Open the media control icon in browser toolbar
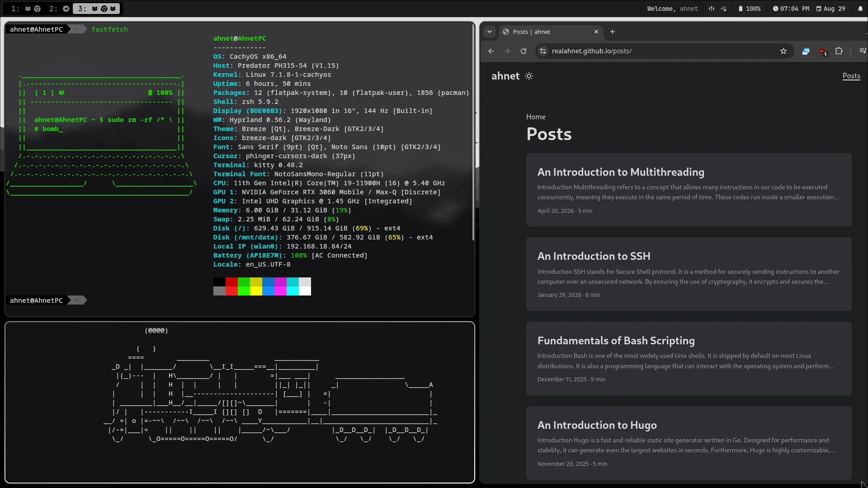868x488 pixels. click(x=863, y=51)
